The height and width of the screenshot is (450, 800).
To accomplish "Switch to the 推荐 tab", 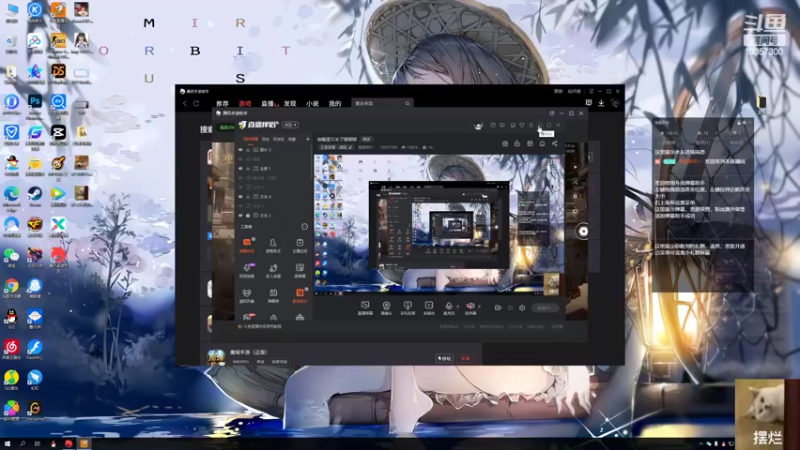I will (x=222, y=104).
